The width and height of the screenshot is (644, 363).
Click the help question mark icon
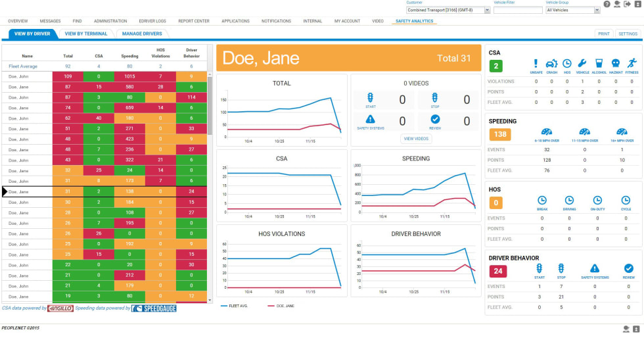[x=607, y=4]
